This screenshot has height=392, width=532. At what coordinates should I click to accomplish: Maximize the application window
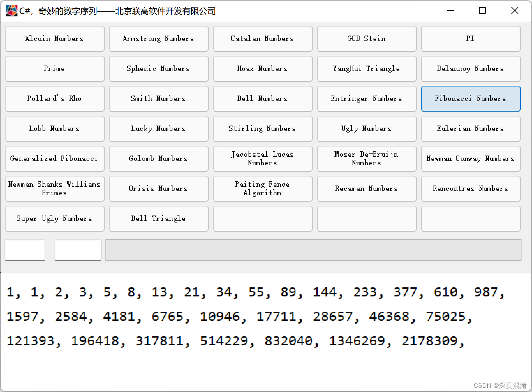(482, 11)
